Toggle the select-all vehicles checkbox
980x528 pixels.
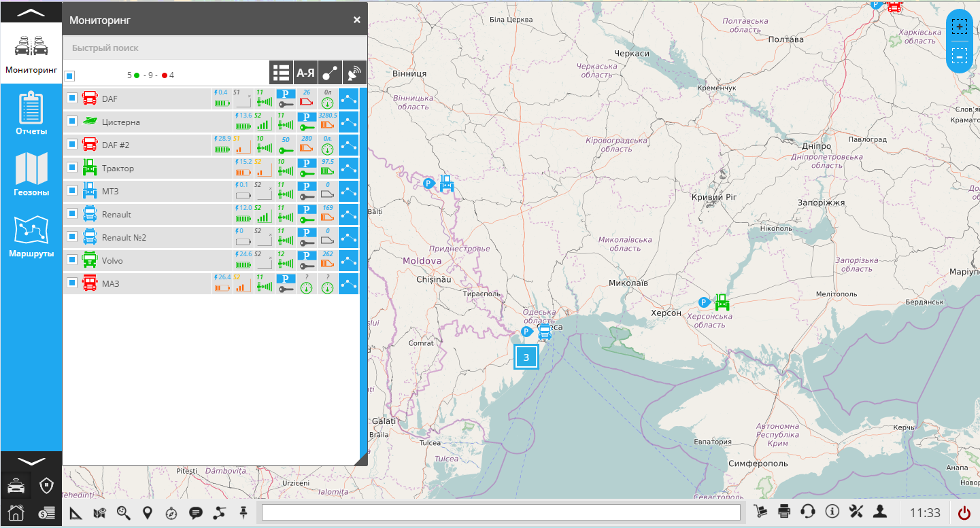click(x=70, y=75)
